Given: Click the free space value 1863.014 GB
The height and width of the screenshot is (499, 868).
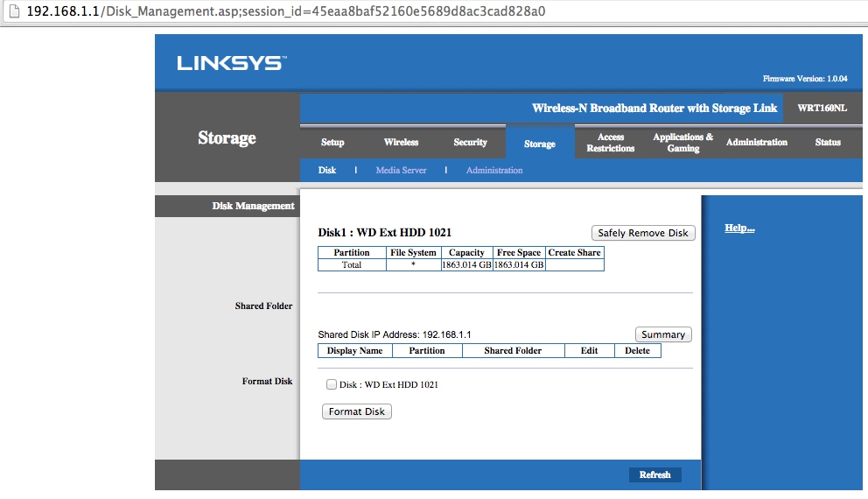Looking at the screenshot, I should pos(519,264).
